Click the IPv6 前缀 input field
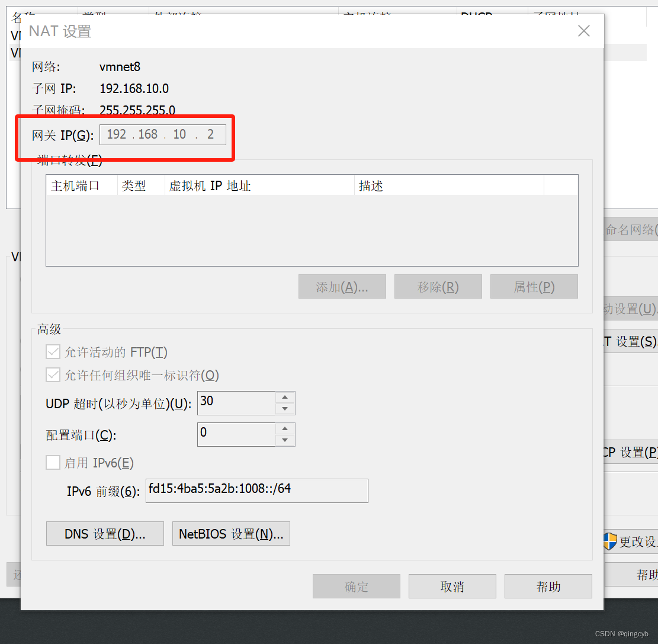The image size is (658, 644). click(x=257, y=491)
